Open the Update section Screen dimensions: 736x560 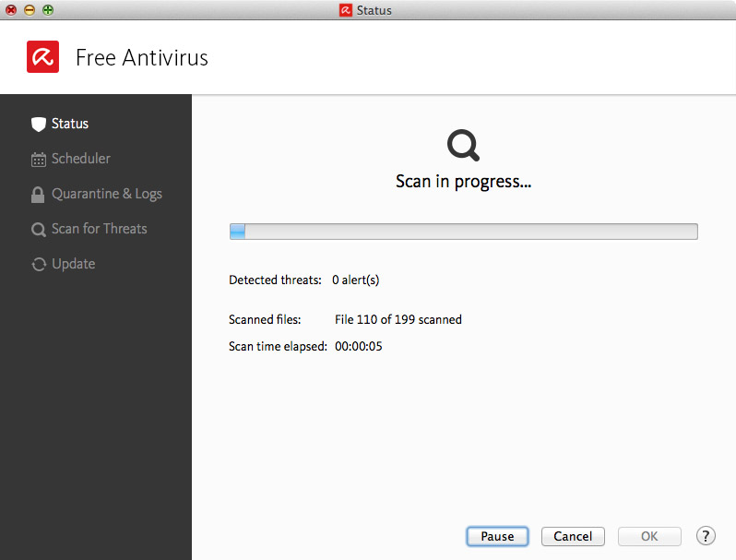tap(73, 264)
